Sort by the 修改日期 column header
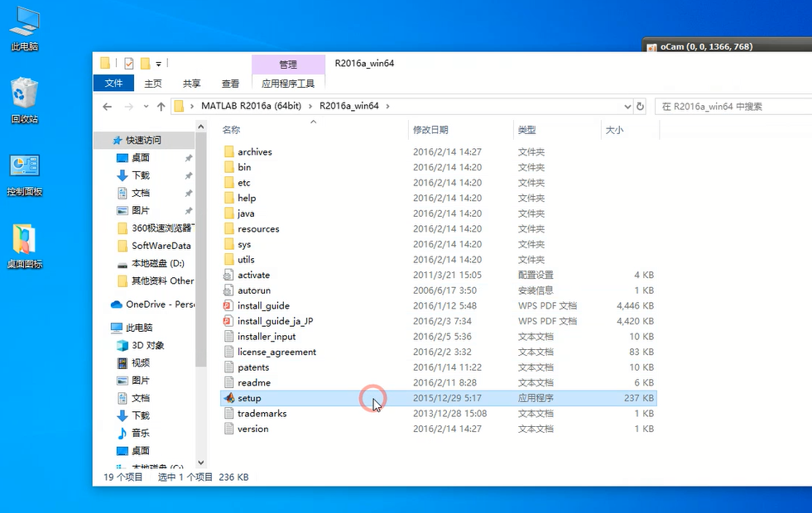This screenshot has width=812, height=513. (430, 130)
